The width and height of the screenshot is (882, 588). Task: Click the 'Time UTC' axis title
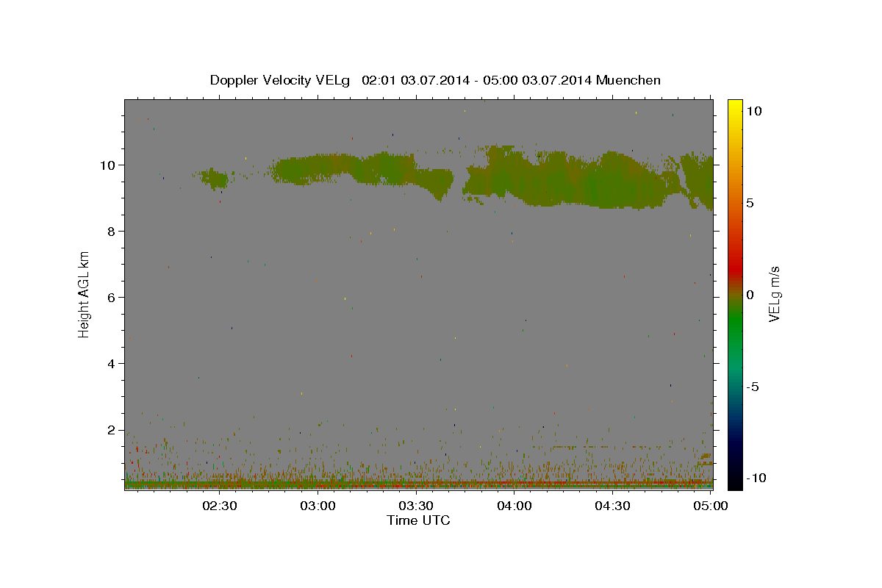pos(418,520)
